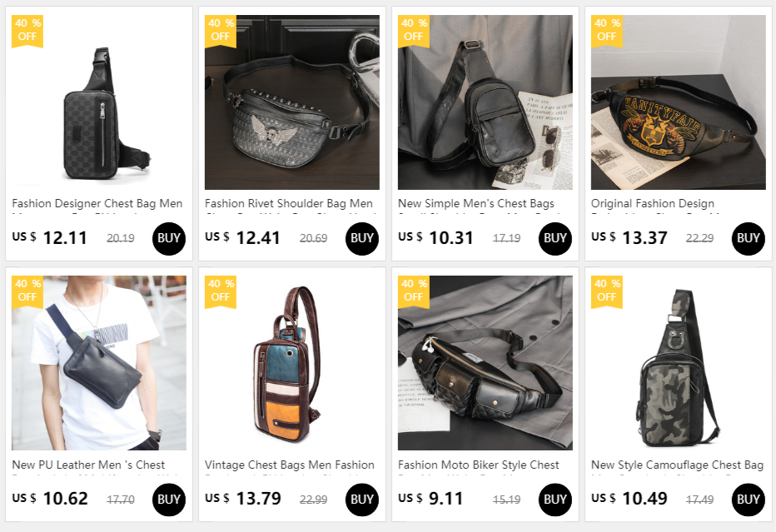Open the Moto Biker Style bag photo
The image size is (776, 532).
click(x=485, y=363)
